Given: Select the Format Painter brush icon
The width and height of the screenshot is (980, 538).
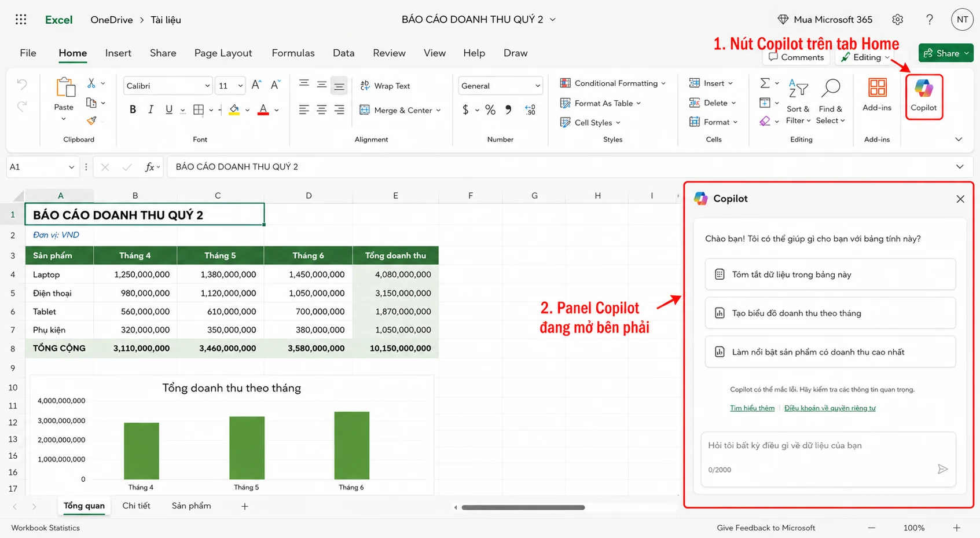Looking at the screenshot, I should pyautogui.click(x=91, y=120).
